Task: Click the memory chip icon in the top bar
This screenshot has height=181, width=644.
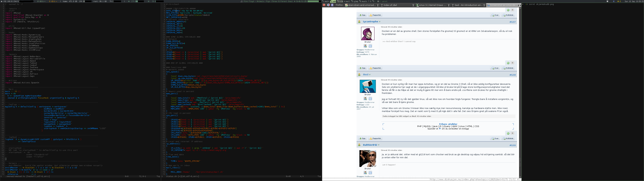Action: click(x=129, y=1)
